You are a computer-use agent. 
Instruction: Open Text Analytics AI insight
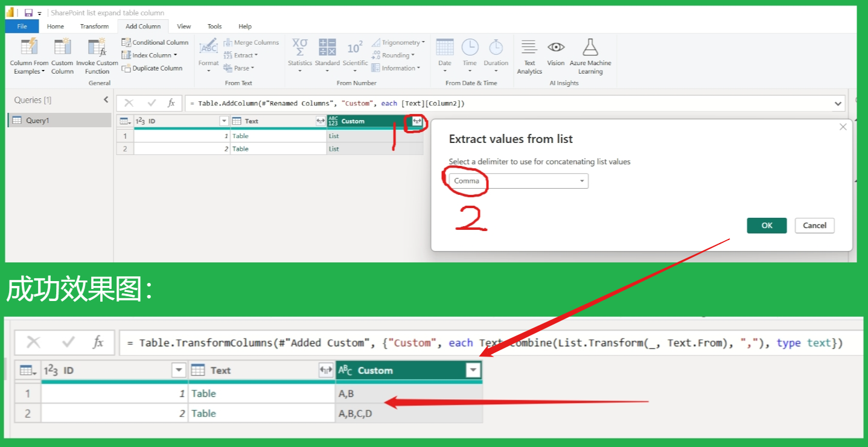click(x=529, y=48)
